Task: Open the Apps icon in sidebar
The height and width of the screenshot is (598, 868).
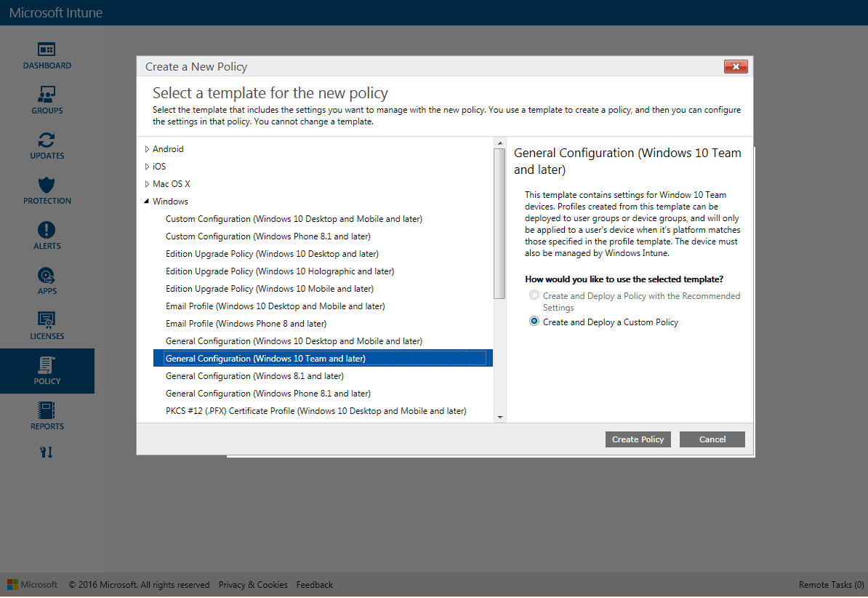Action: [x=47, y=275]
